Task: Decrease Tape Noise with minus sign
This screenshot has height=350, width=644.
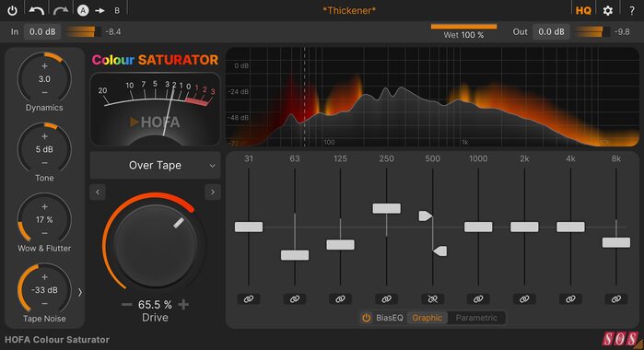Action: coord(44,304)
